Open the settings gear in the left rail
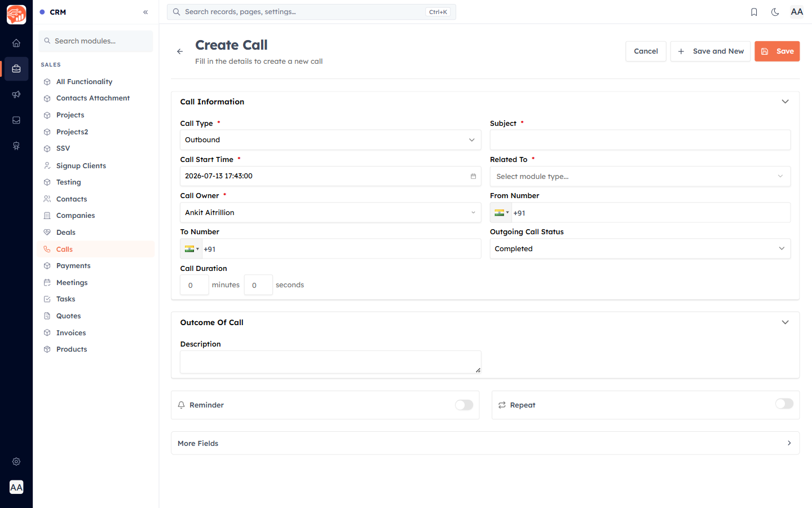812x508 pixels. (16, 462)
